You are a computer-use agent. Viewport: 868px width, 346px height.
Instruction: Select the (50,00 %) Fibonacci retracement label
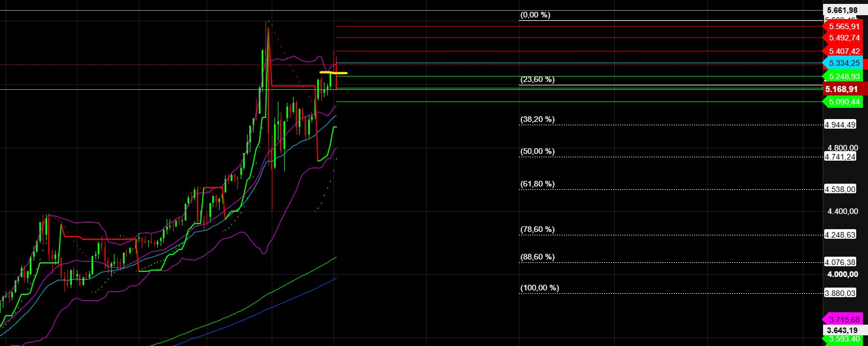pyautogui.click(x=537, y=151)
